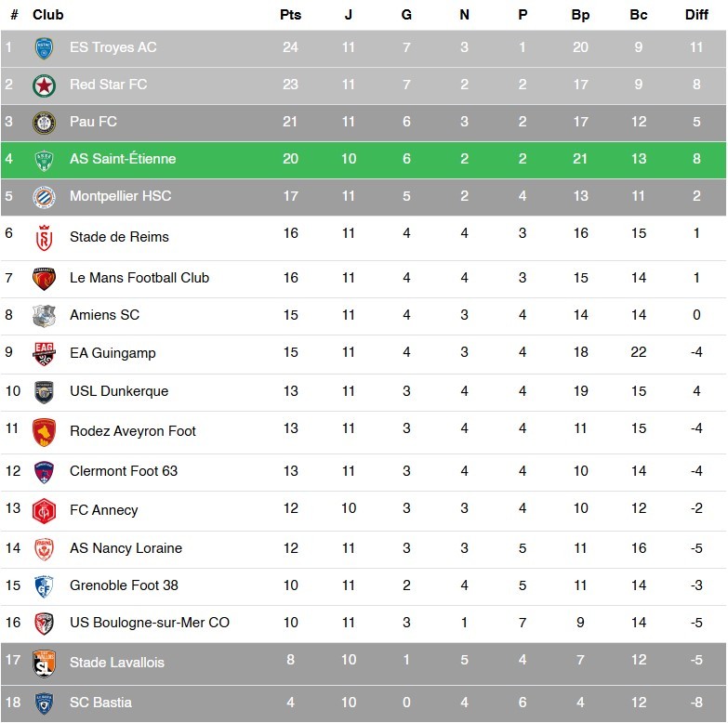This screenshot has height=723, width=728.
Task: Click the Red Star FC star logo
Action: click(44, 85)
